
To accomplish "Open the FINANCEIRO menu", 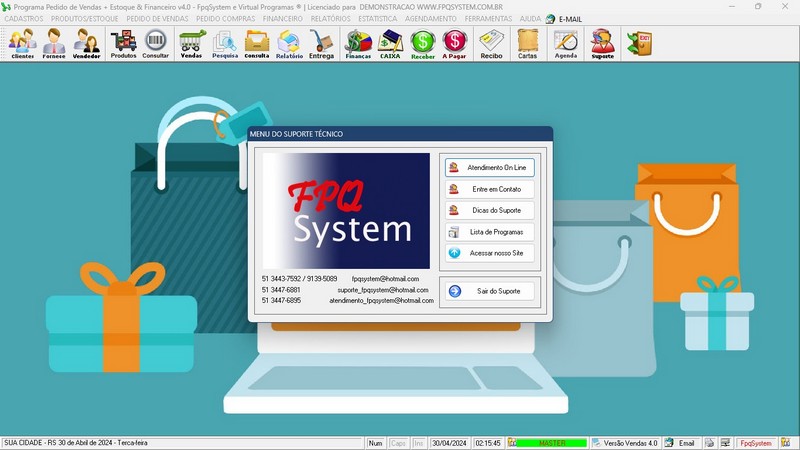I will (x=283, y=18).
